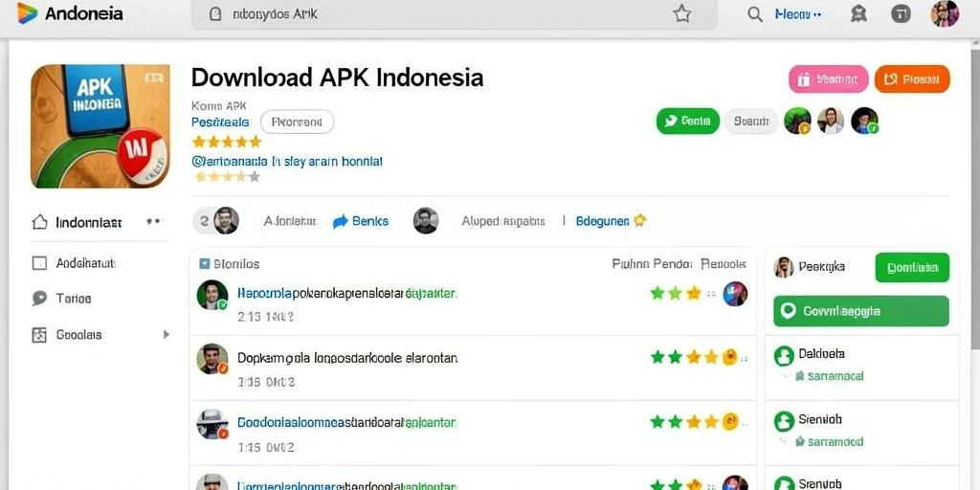Click the APK Indonesia app thumbnail
Screen dimensions: 980x490
(x=100, y=126)
